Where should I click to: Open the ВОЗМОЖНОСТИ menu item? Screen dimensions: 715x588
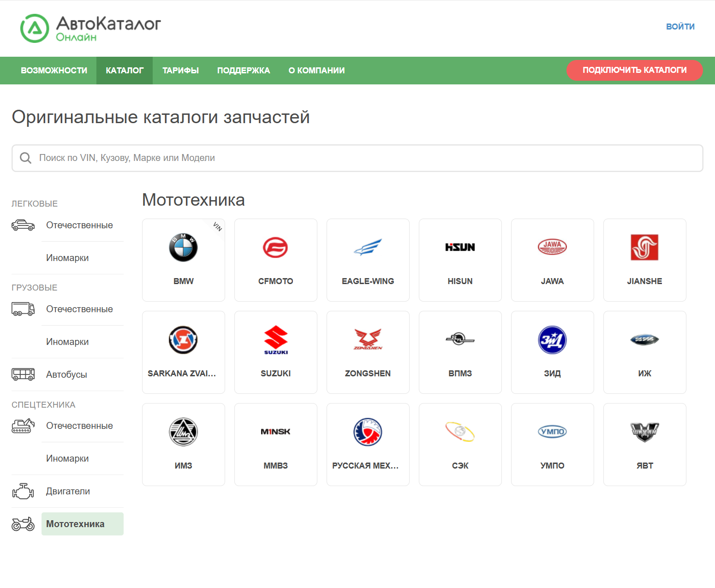click(x=54, y=71)
